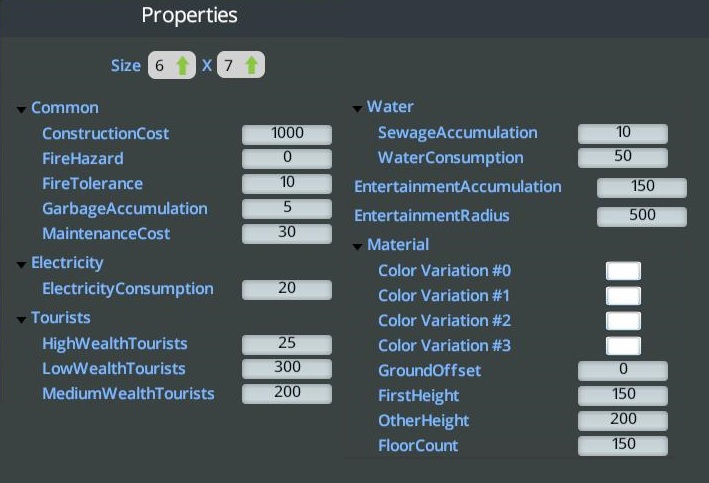Edit the ConstructionCost value field

[x=287, y=133]
